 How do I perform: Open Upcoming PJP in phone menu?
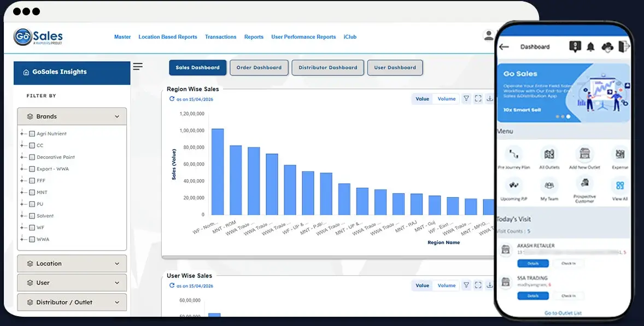[x=514, y=189]
